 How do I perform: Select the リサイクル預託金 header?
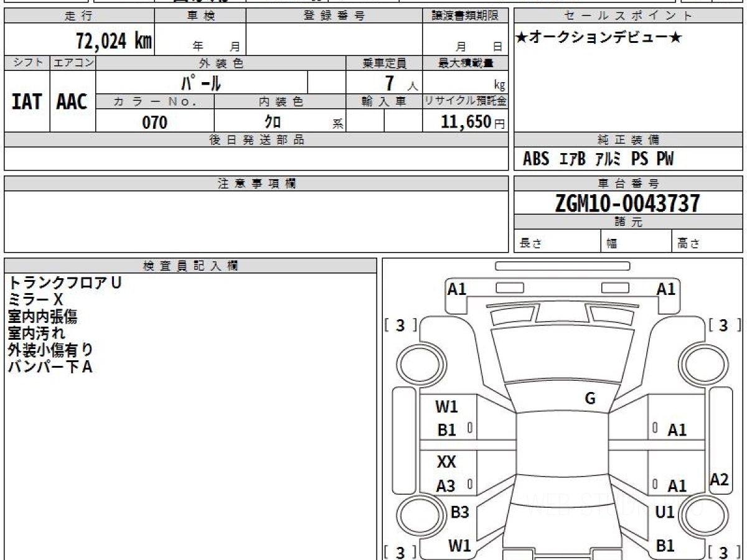(x=466, y=101)
